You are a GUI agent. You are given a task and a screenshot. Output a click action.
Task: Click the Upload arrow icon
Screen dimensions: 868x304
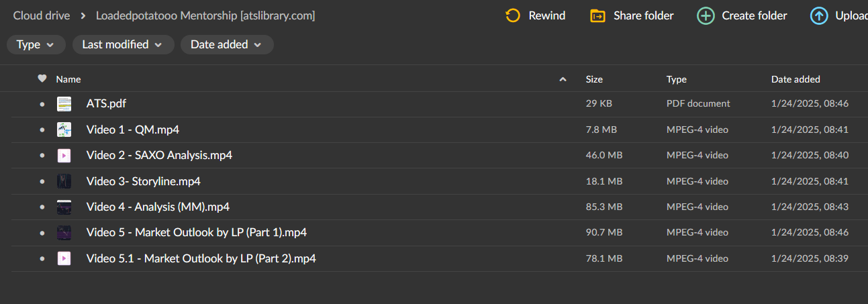[819, 15]
